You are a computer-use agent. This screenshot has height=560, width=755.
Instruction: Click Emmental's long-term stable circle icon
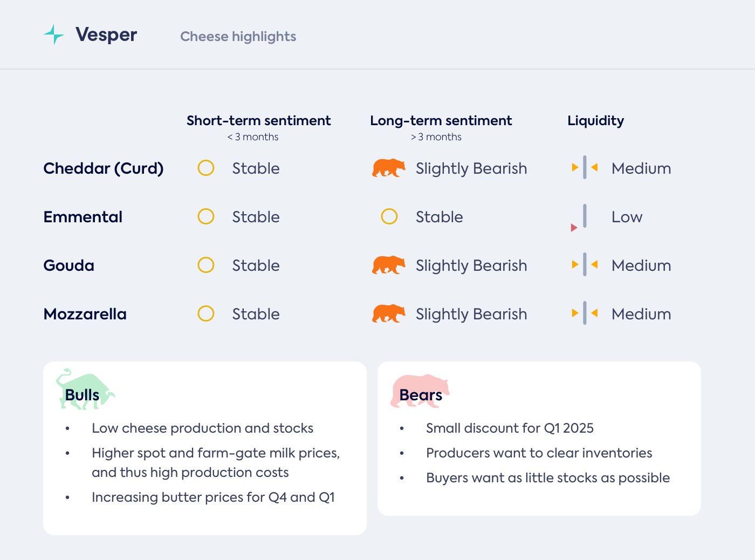point(389,217)
